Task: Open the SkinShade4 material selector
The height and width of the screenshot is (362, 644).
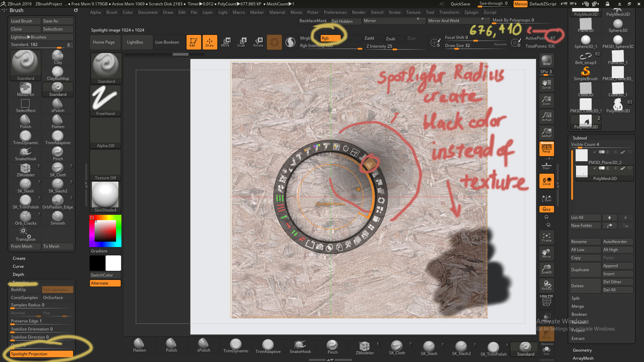Action: point(105,197)
